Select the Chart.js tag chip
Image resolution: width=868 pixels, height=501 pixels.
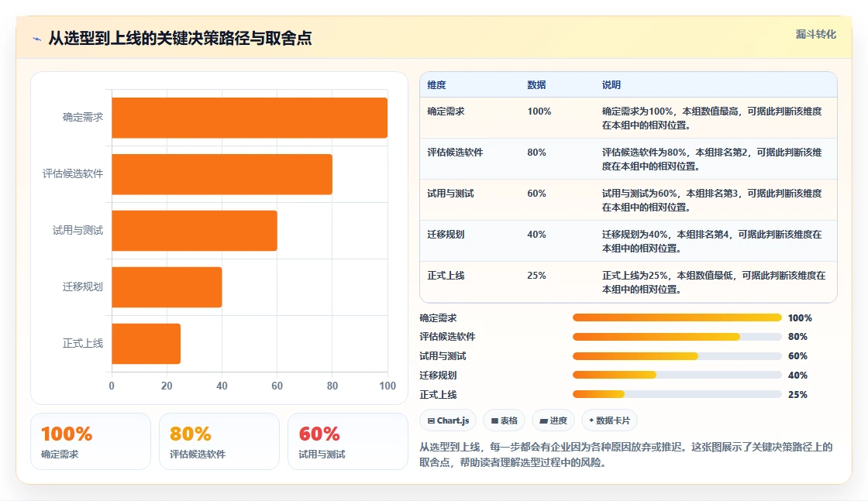(x=448, y=420)
